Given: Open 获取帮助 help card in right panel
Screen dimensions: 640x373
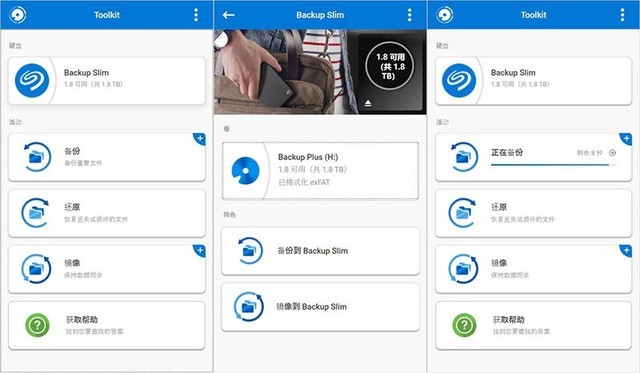Looking at the screenshot, I should coord(533,325).
